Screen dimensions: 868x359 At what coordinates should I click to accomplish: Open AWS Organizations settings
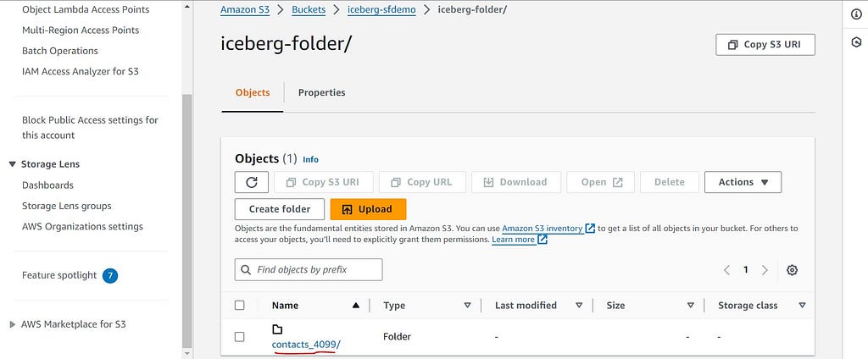[82, 226]
